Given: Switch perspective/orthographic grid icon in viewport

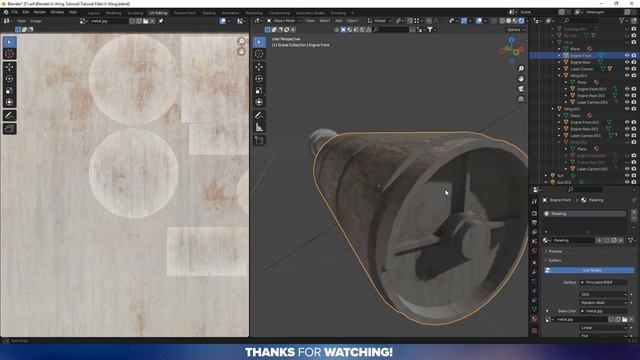Looking at the screenshot, I should tap(521, 99).
